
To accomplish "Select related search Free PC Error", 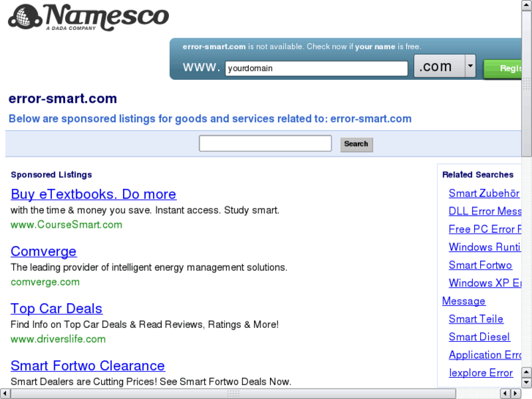I will (485, 229).
